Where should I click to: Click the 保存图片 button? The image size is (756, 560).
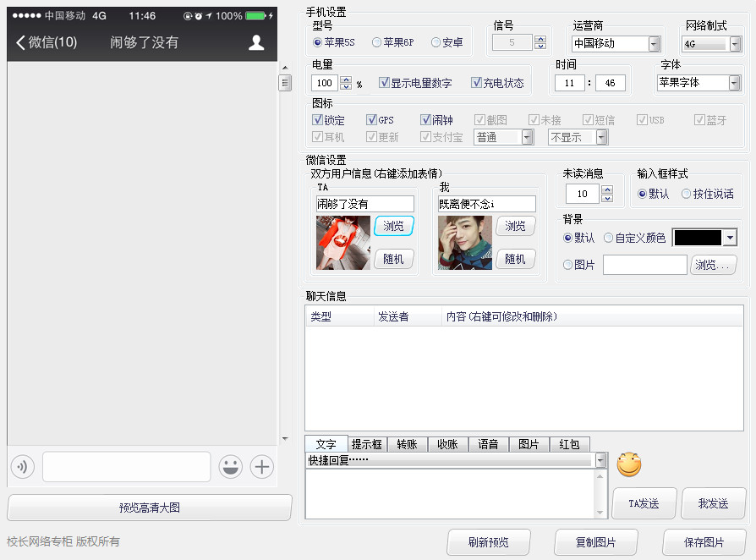point(704,542)
